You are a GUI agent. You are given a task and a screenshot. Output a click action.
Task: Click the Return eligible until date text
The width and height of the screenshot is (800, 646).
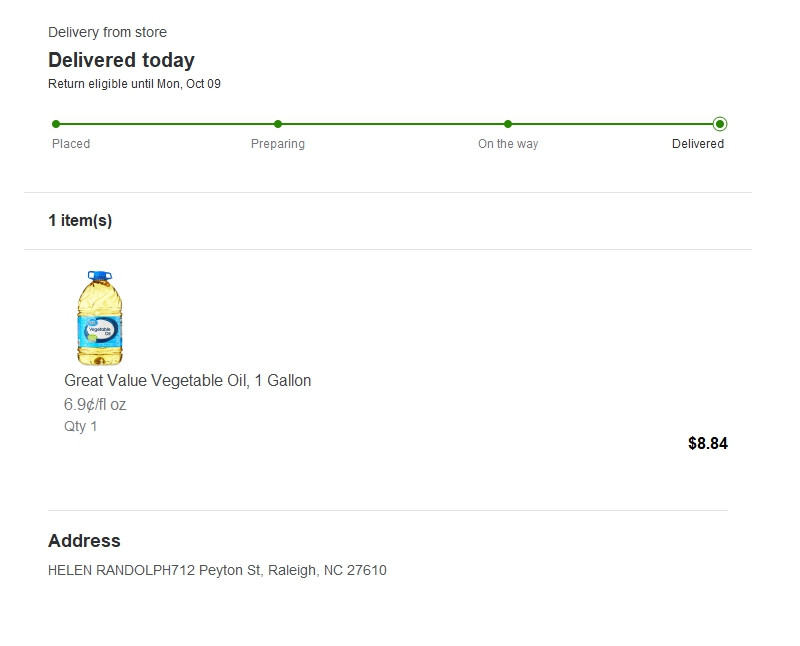click(134, 84)
